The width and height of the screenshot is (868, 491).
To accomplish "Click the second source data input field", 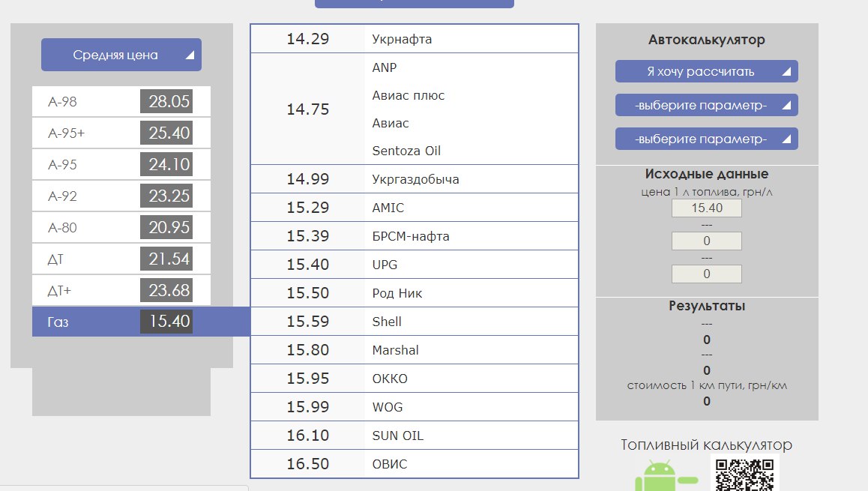I will 706,241.
